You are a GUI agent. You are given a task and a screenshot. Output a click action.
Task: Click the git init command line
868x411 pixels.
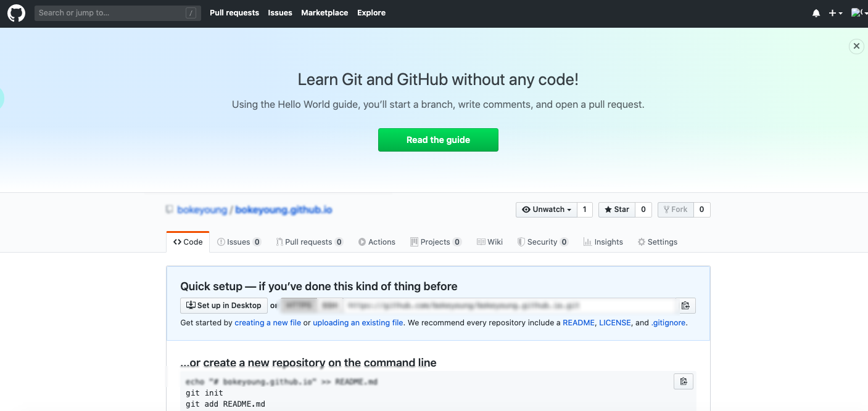[204, 393]
